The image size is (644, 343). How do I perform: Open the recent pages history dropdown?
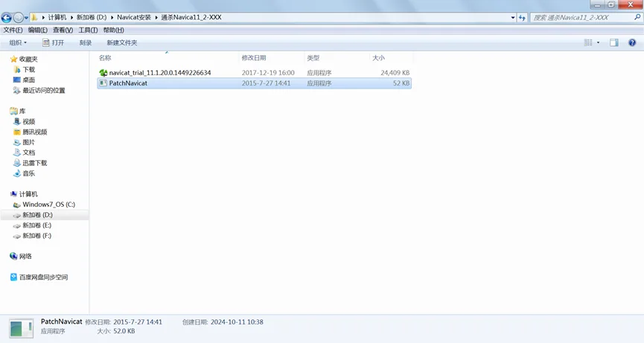tap(26, 18)
